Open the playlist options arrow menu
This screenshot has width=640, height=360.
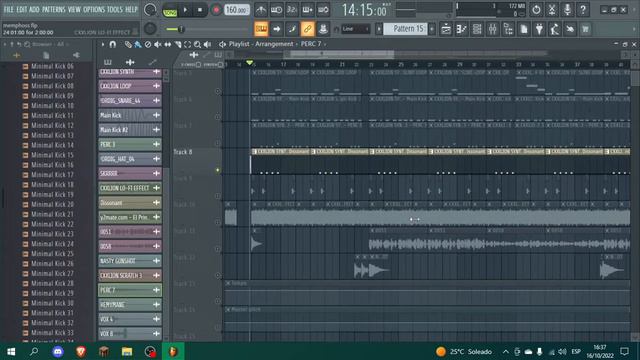pos(103,44)
